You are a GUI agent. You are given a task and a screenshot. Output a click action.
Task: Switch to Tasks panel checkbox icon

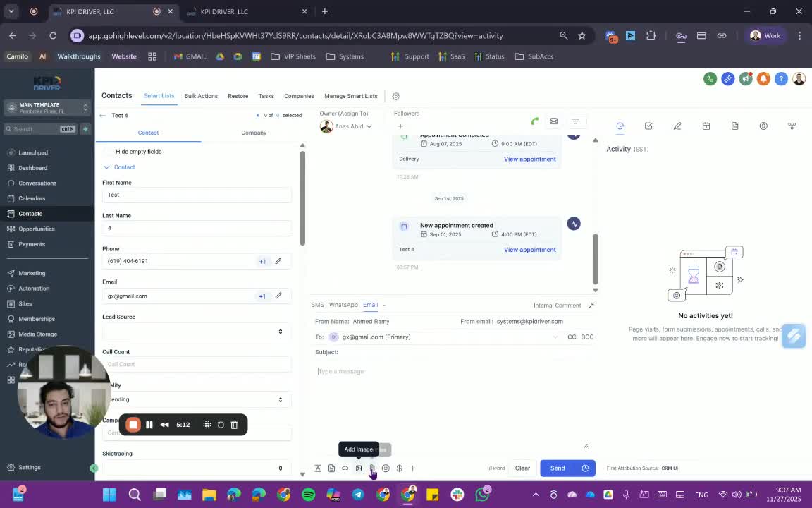648,126
